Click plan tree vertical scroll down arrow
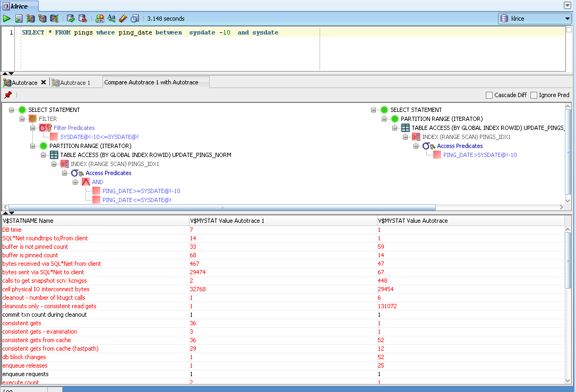 pos(568,201)
